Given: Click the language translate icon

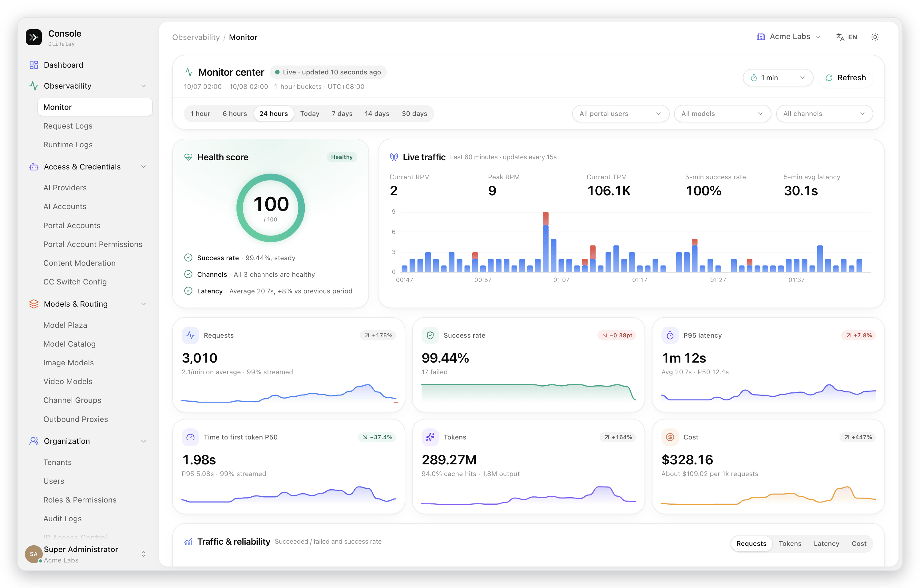Looking at the screenshot, I should 840,37.
